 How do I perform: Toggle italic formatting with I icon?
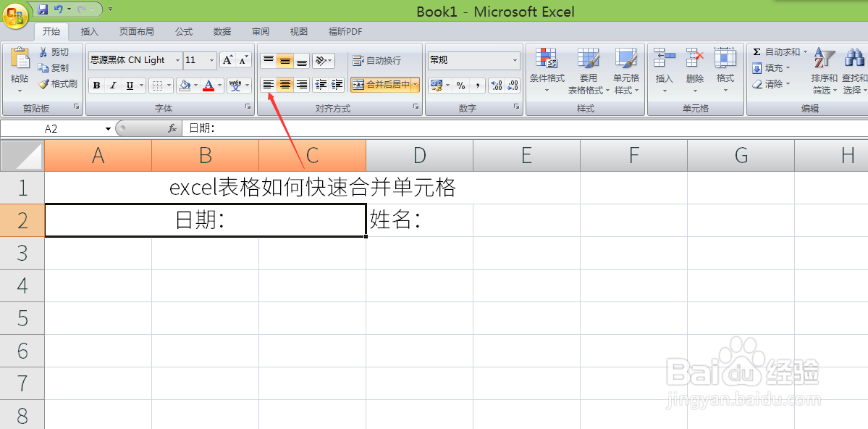click(113, 85)
